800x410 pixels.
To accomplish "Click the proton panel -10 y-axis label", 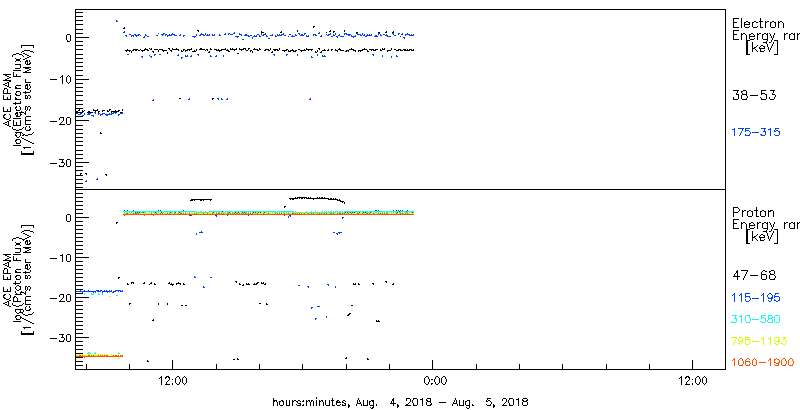I will coord(63,258).
